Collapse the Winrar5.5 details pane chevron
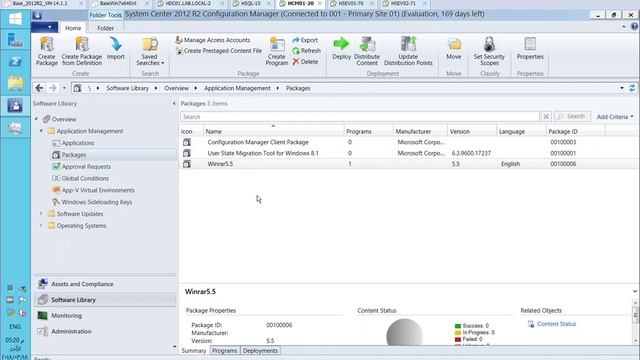This screenshot has height=360, width=640. (635, 291)
